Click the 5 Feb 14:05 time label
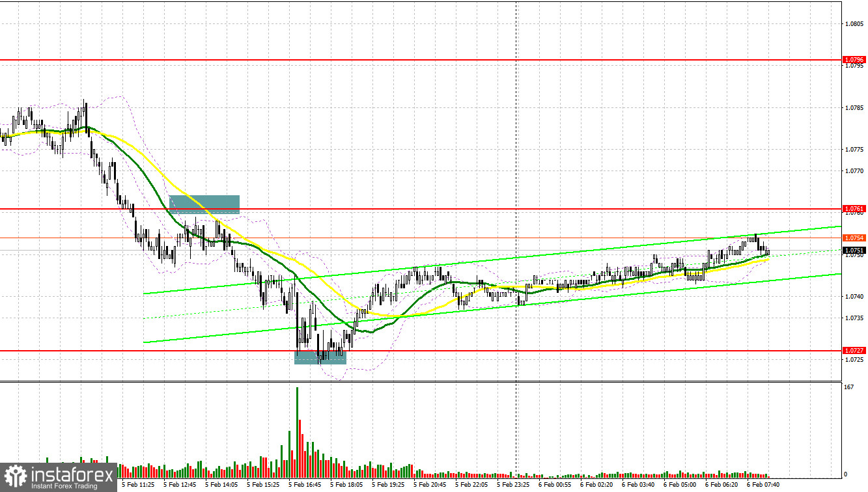Screen dimensions: 868x492 (x=221, y=485)
